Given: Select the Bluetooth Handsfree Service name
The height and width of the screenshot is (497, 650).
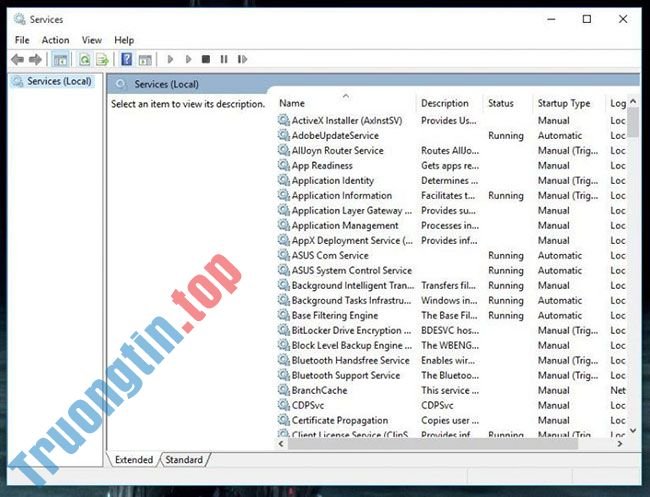Looking at the screenshot, I should click(350, 360).
